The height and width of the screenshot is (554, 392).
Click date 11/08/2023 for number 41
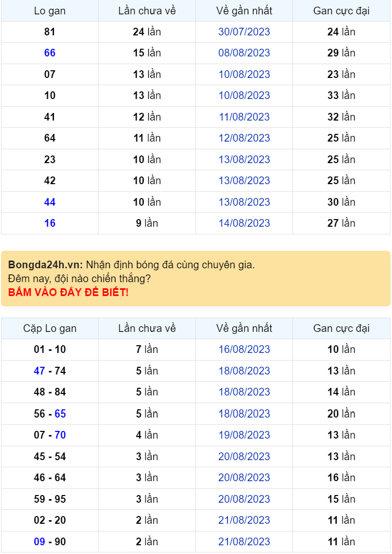tap(244, 117)
